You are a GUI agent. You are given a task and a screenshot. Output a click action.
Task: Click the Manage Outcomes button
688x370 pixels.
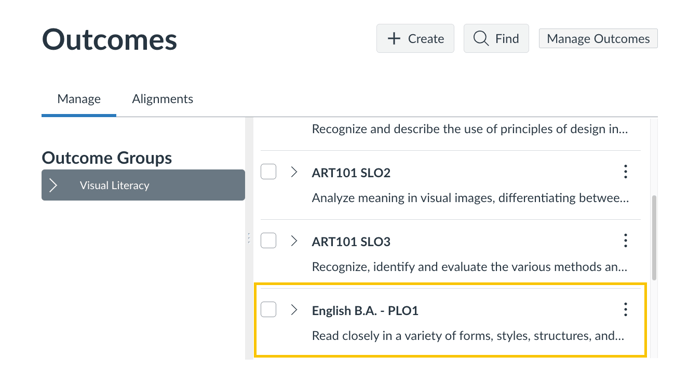598,39
